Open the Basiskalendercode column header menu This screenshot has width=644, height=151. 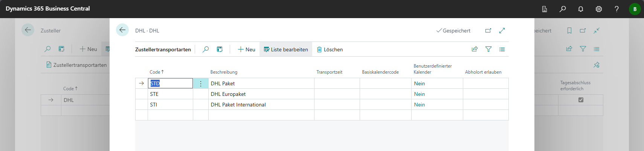coord(380,72)
